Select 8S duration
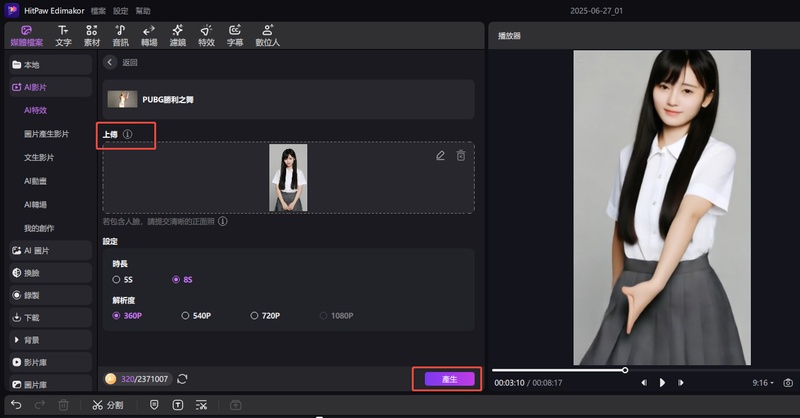The image size is (800, 418). 182,280
